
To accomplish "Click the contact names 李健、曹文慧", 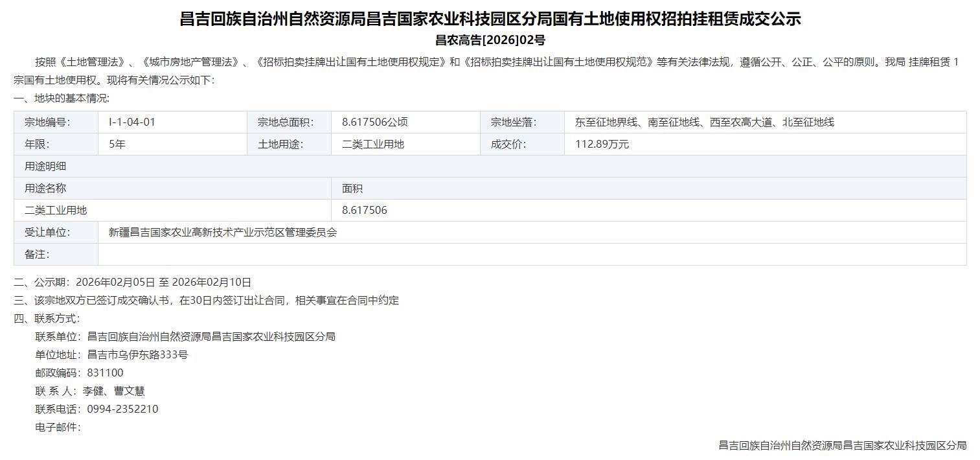I will point(113,391).
